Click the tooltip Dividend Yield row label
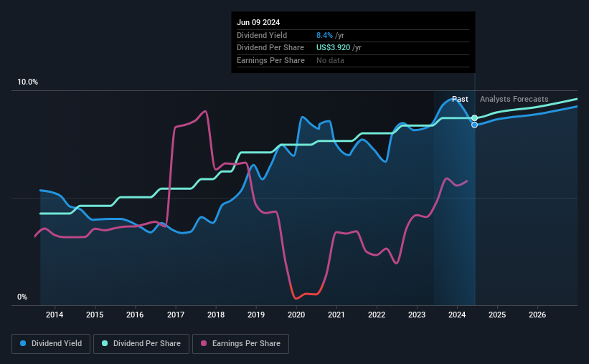 (x=262, y=35)
